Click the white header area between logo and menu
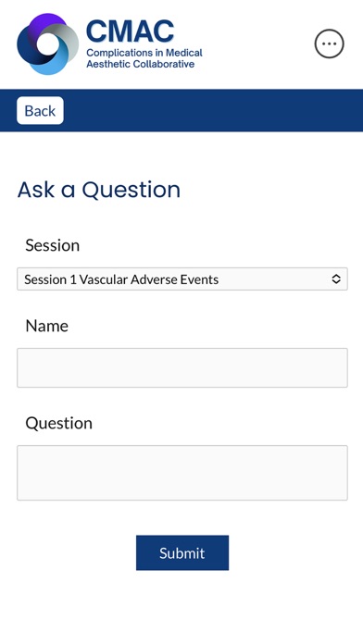 pos(259,43)
